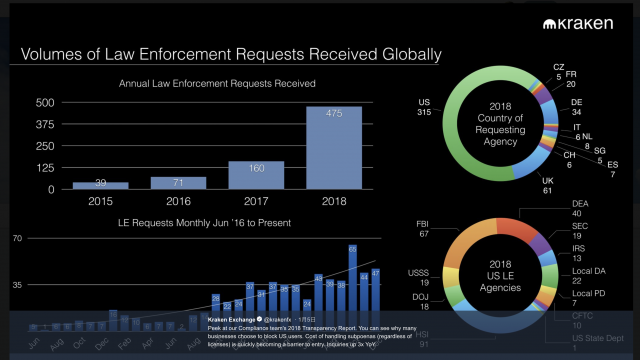
Task: Click the slide title about Law Enforcement Requests
Action: 231,54
